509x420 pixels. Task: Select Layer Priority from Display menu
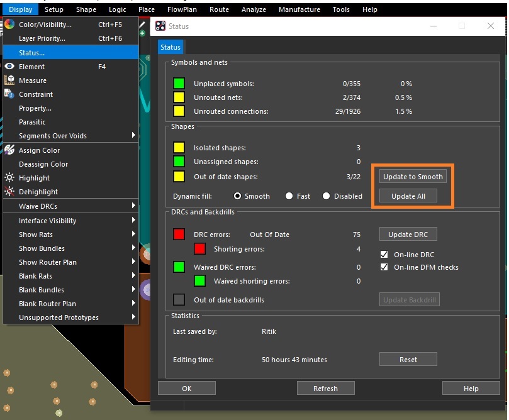coord(42,38)
